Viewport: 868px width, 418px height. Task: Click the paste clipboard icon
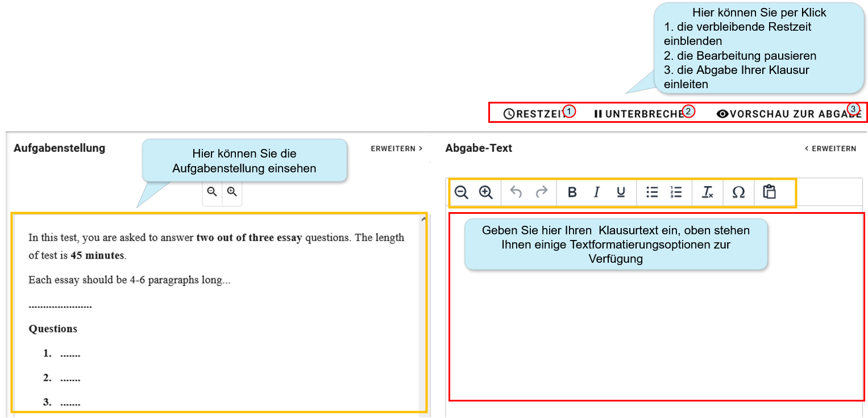[x=769, y=192]
